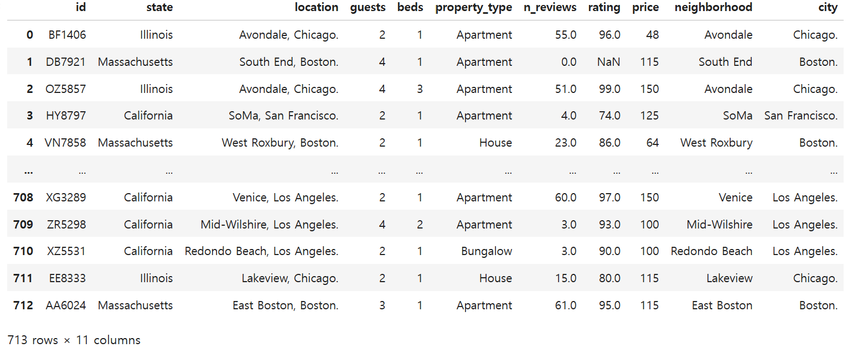
Task: Click the id cell ZR5298
Action: tap(66, 225)
